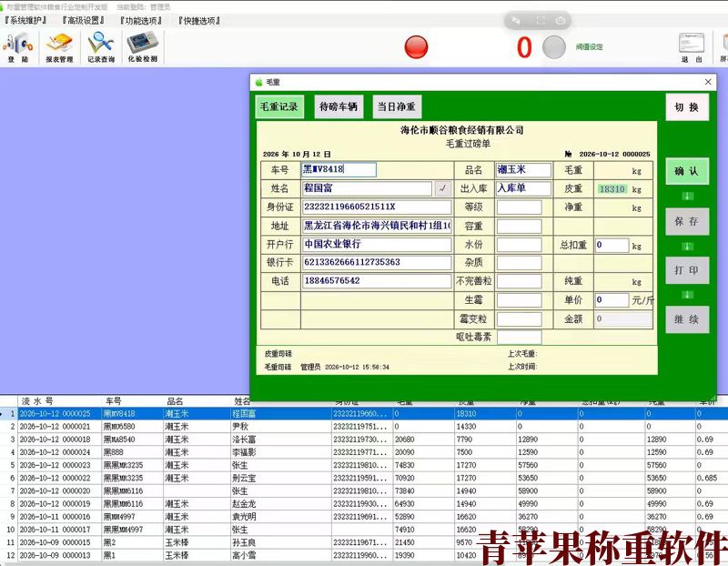Select the 品名 product name field
The image size is (728, 566).
point(523,170)
